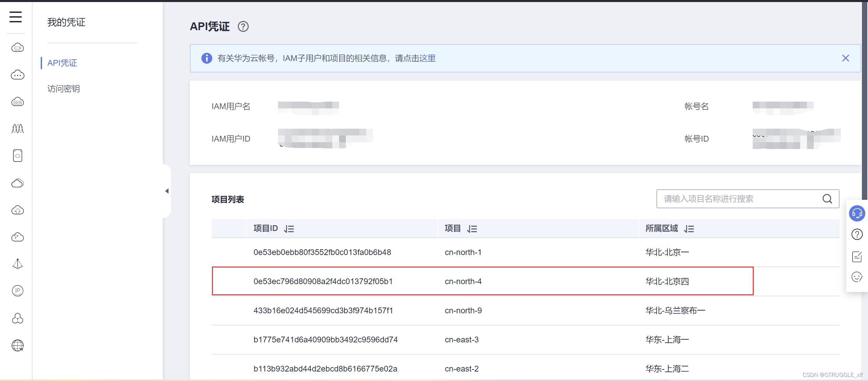This screenshot has width=868, height=381.
Task: Open the customer service headset icon
Action: [x=857, y=213]
